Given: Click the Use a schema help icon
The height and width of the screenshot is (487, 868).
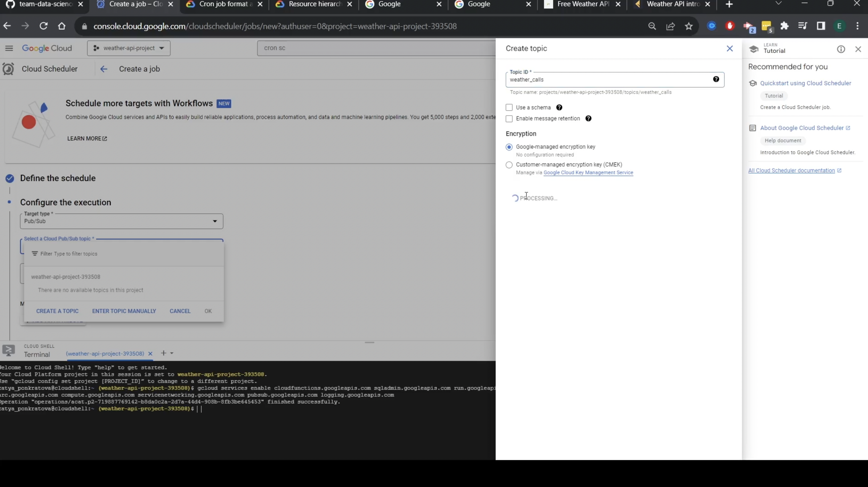Looking at the screenshot, I should coord(559,107).
